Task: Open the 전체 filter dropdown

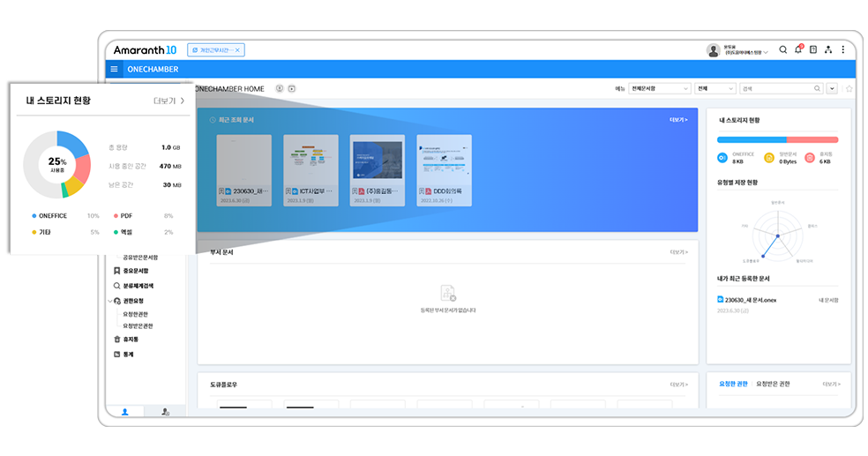Action: click(715, 89)
